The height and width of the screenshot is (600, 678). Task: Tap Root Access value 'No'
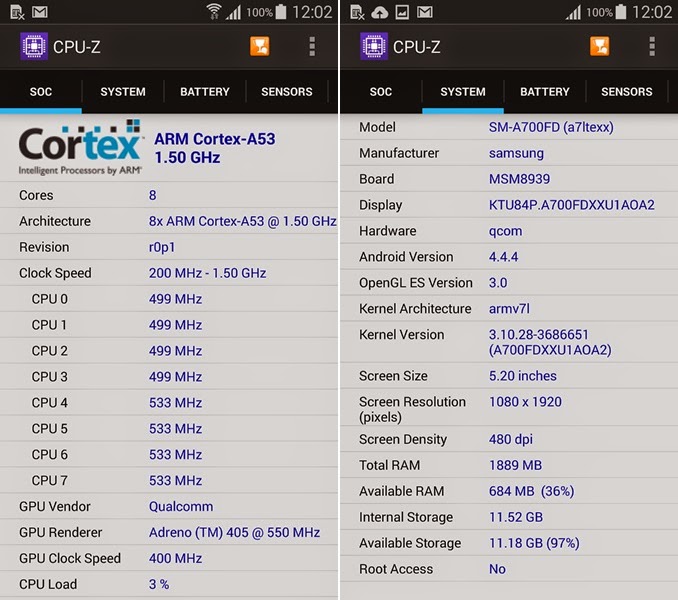point(497,569)
